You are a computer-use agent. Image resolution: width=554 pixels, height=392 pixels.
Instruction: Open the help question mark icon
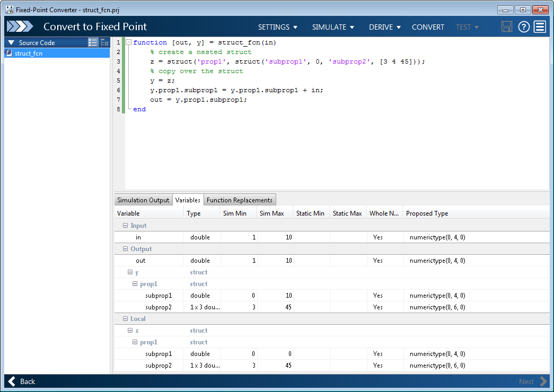coord(524,27)
